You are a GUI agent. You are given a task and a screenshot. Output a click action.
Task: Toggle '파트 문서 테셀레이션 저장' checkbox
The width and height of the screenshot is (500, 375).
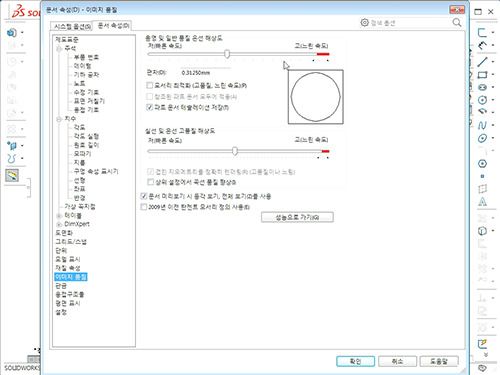[x=150, y=107]
